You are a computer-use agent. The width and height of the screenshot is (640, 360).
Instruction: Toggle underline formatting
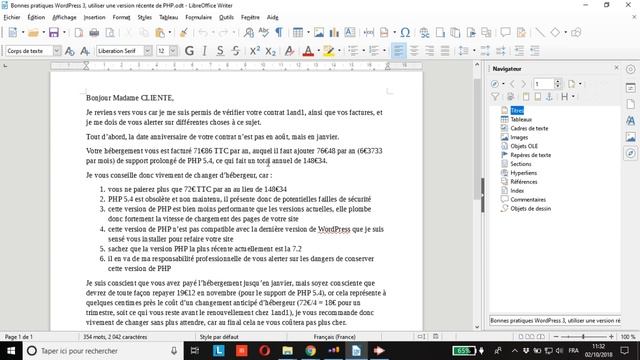coord(220,51)
